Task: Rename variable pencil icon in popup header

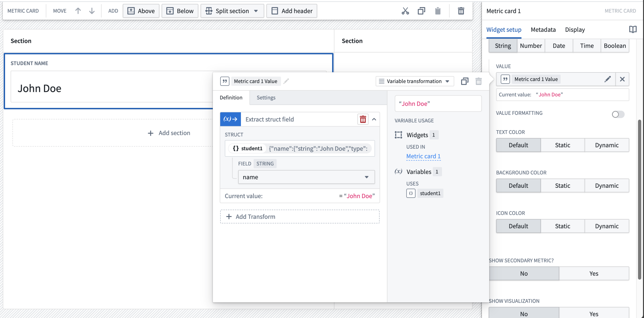Action: 286,81
